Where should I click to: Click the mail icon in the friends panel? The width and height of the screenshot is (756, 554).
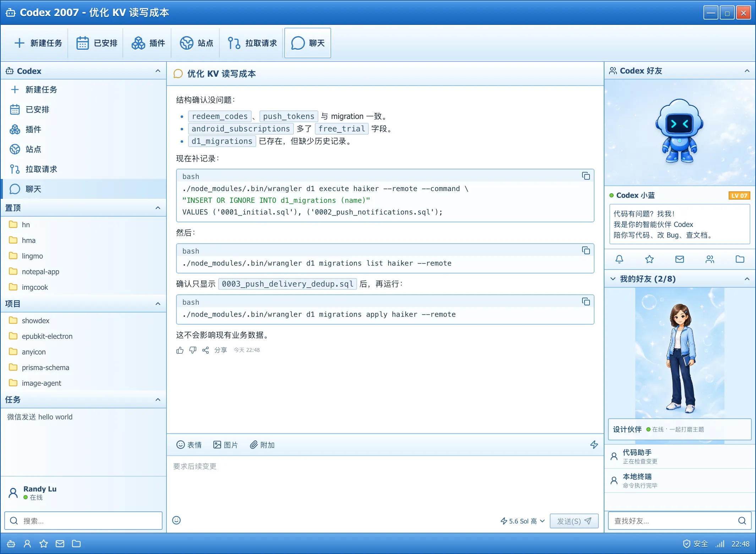point(680,259)
